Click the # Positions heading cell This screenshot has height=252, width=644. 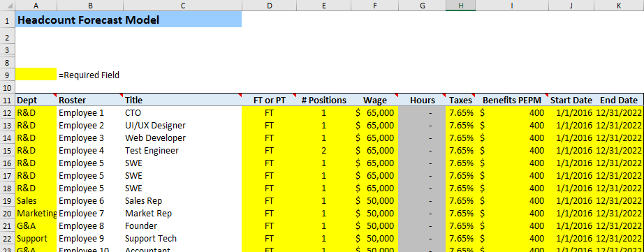click(324, 100)
